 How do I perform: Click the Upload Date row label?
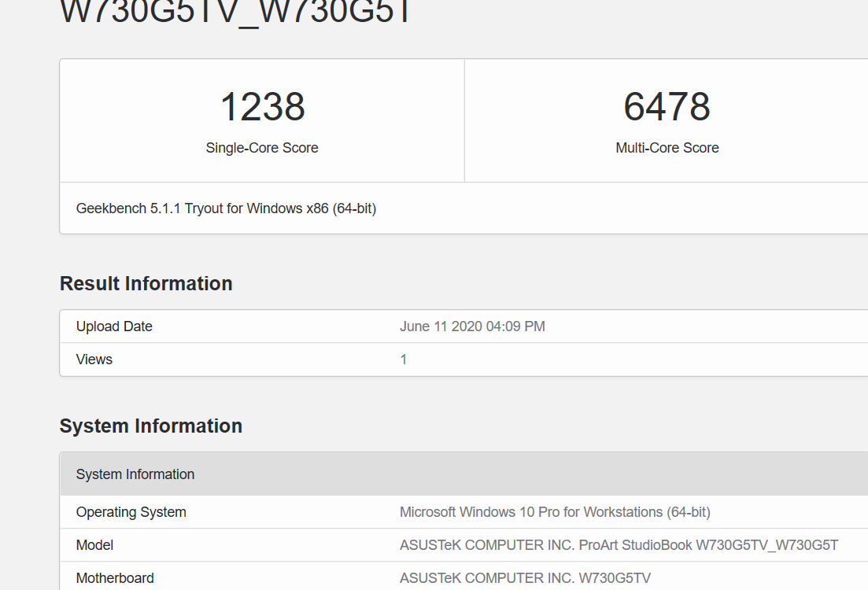click(x=114, y=326)
